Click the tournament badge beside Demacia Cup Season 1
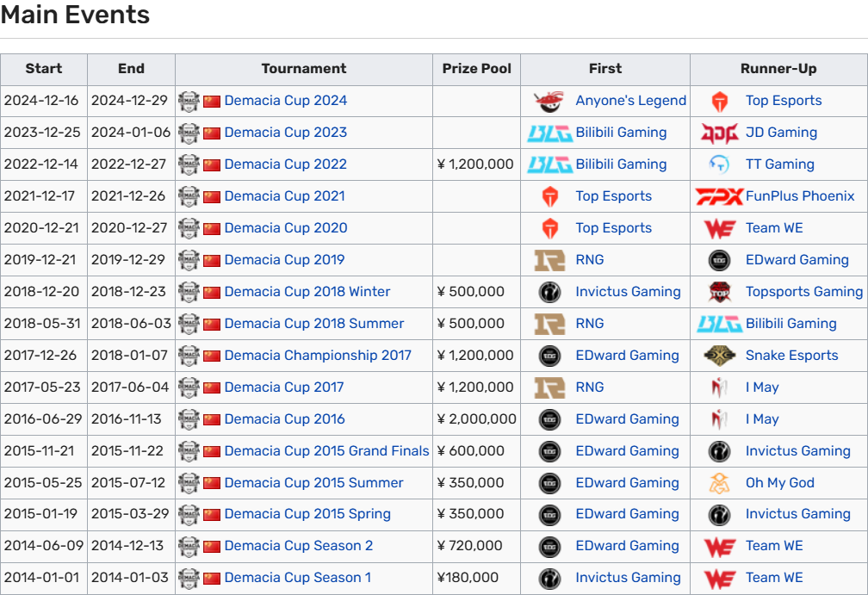The width and height of the screenshot is (868, 595). (189, 579)
